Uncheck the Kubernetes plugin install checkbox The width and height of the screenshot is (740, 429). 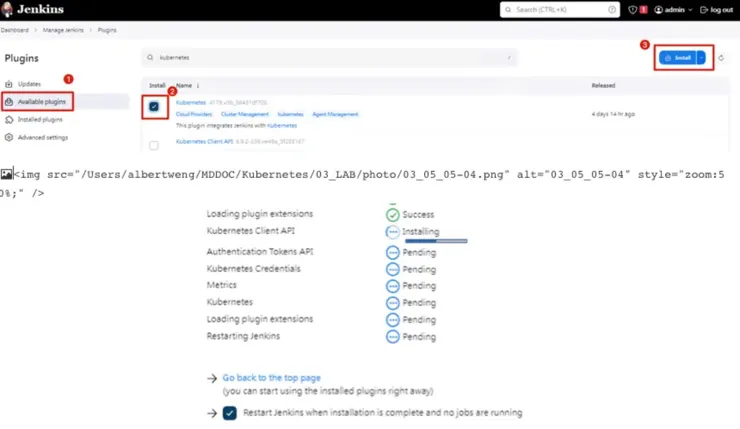[x=154, y=107]
